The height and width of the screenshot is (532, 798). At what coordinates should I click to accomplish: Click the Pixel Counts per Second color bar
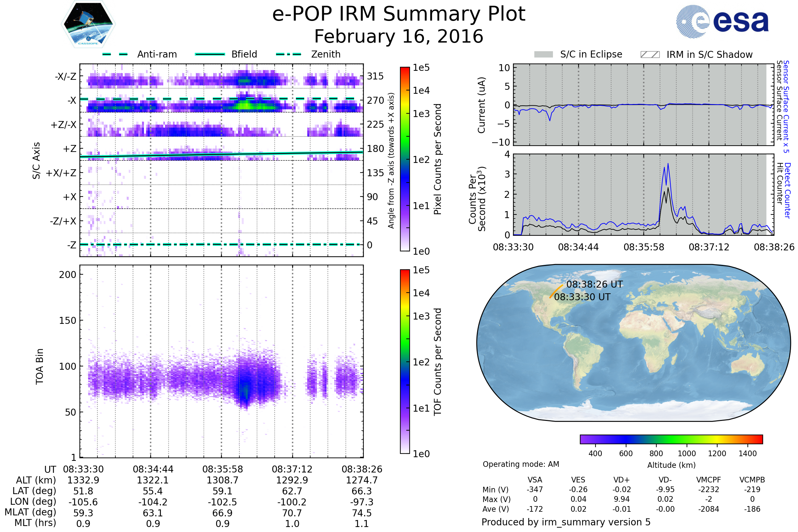pos(405,159)
